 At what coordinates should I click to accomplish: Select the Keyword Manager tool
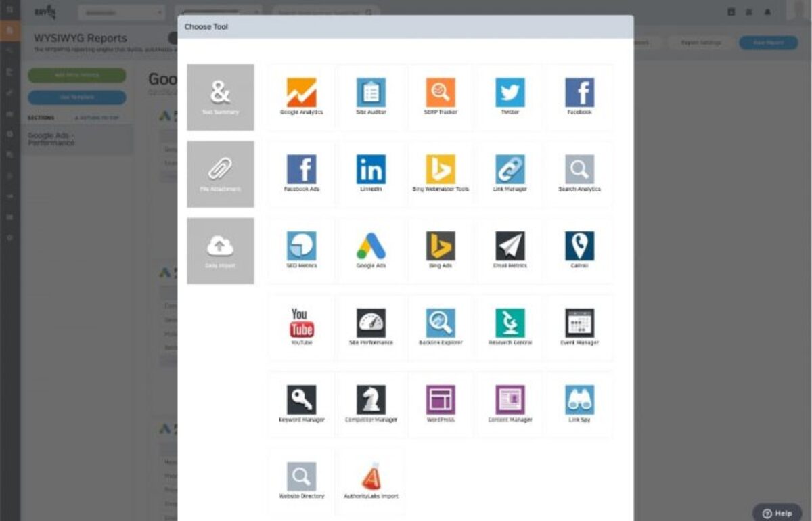pyautogui.click(x=301, y=405)
